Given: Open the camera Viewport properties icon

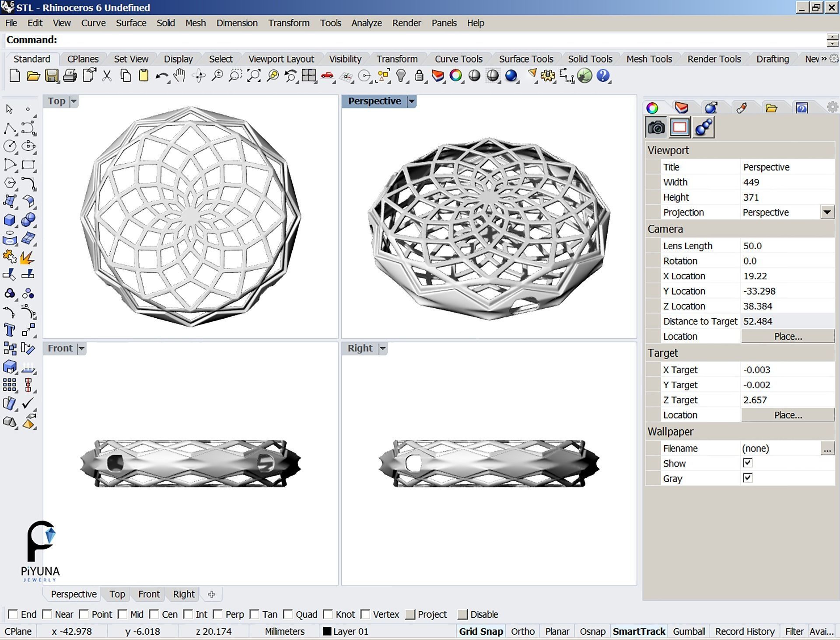Looking at the screenshot, I should pyautogui.click(x=656, y=128).
